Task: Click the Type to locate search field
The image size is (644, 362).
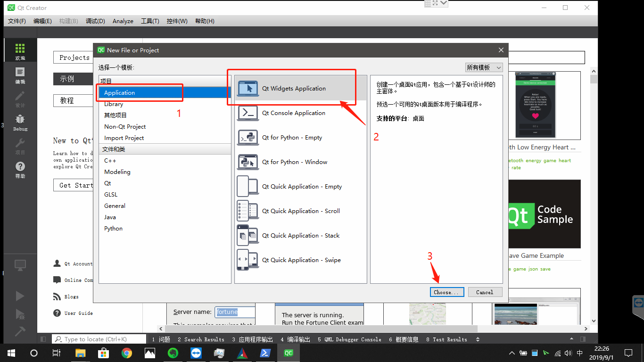Action: pos(99,339)
